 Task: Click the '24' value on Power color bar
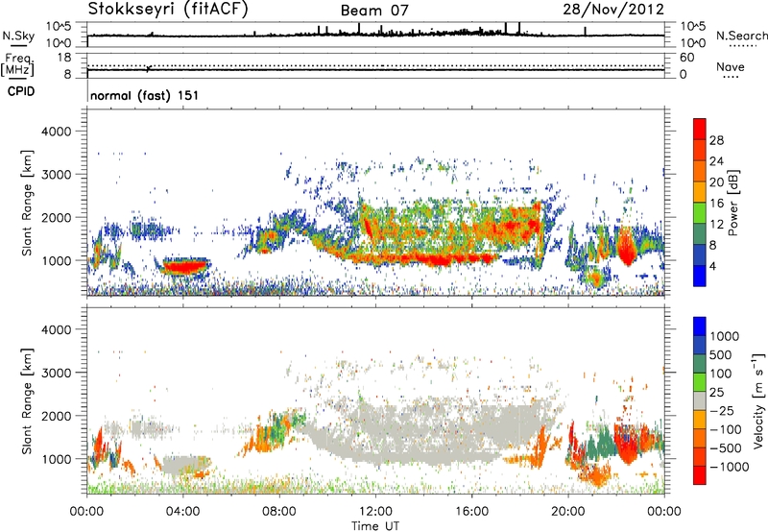(x=716, y=161)
